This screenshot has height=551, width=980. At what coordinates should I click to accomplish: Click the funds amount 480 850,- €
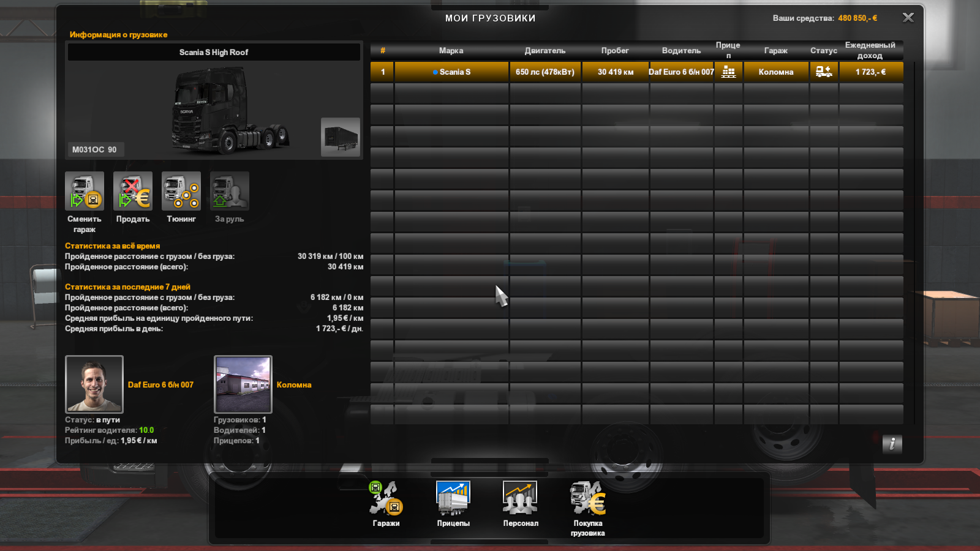coord(858,18)
